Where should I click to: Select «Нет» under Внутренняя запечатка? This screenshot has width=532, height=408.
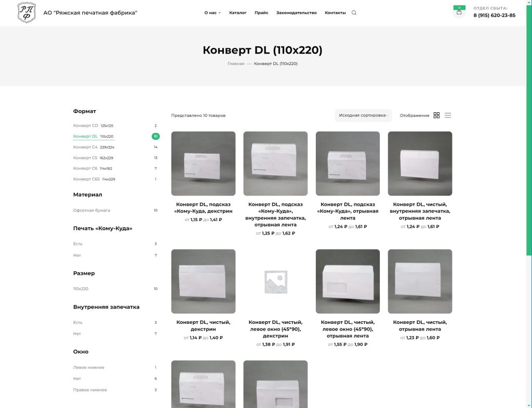click(77, 334)
